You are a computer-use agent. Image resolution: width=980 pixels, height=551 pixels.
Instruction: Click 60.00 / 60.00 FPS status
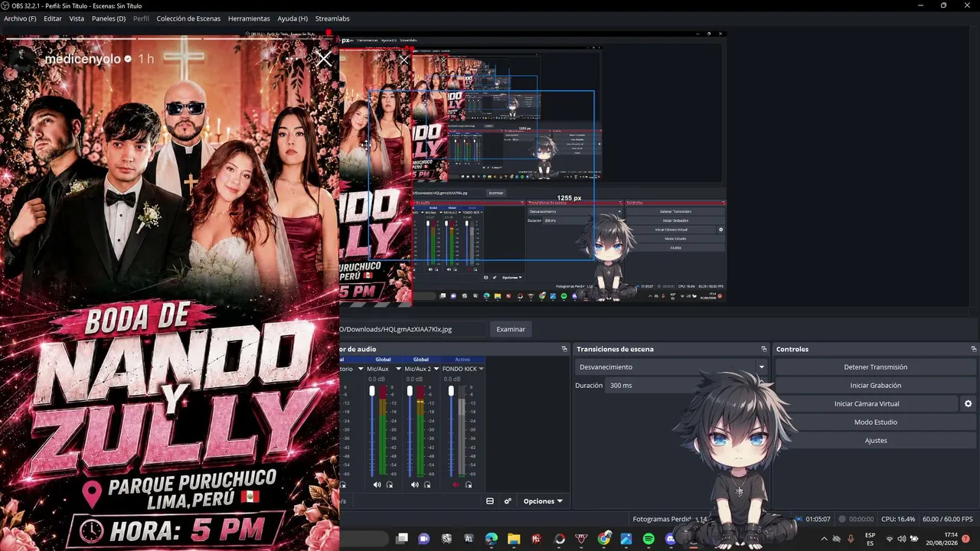tap(947, 519)
